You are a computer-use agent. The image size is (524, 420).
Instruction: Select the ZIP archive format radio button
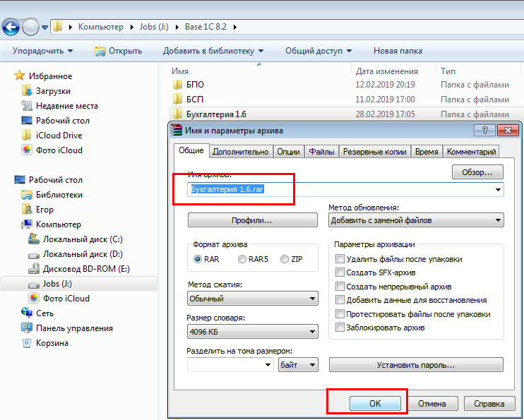[285, 259]
